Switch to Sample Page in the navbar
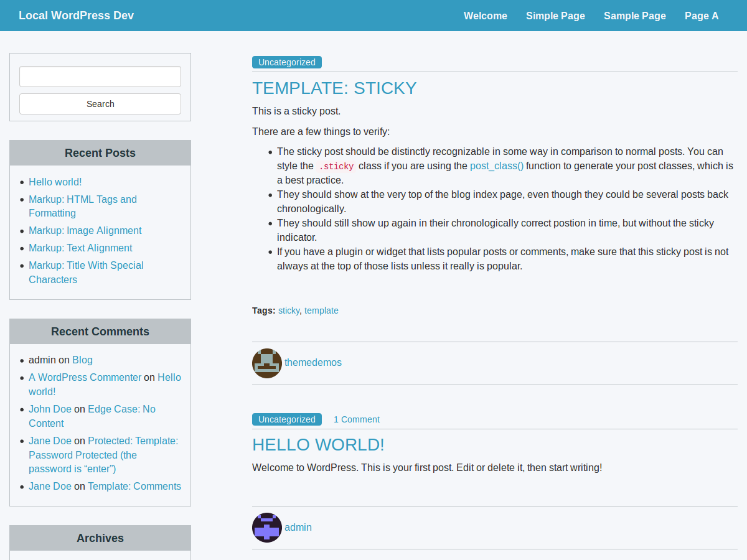Viewport: 747px width, 560px height. tap(634, 16)
